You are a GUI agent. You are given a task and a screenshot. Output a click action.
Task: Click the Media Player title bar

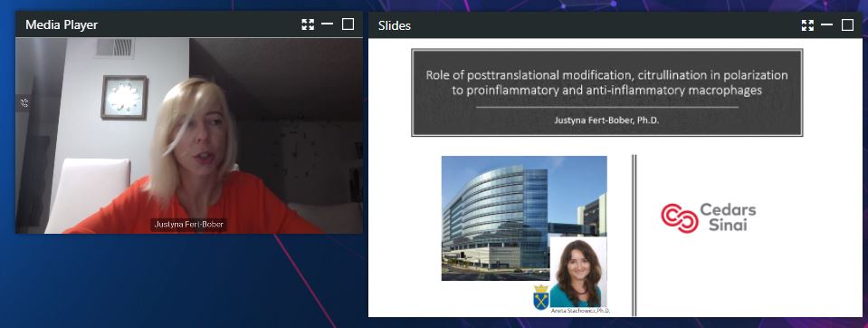tap(189, 24)
